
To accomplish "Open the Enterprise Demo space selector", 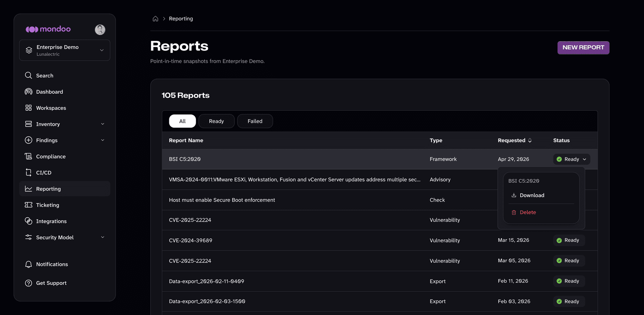I will (x=65, y=50).
